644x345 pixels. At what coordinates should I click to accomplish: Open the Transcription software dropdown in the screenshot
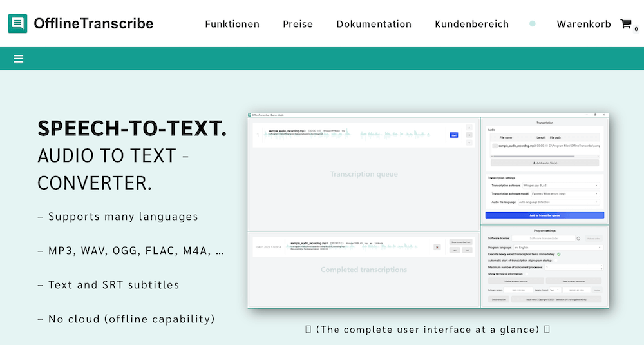pyautogui.click(x=561, y=186)
